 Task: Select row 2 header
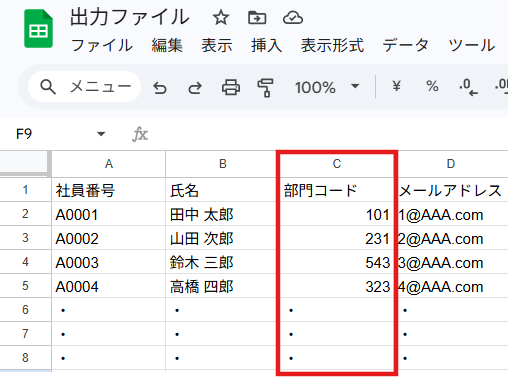coord(25,214)
